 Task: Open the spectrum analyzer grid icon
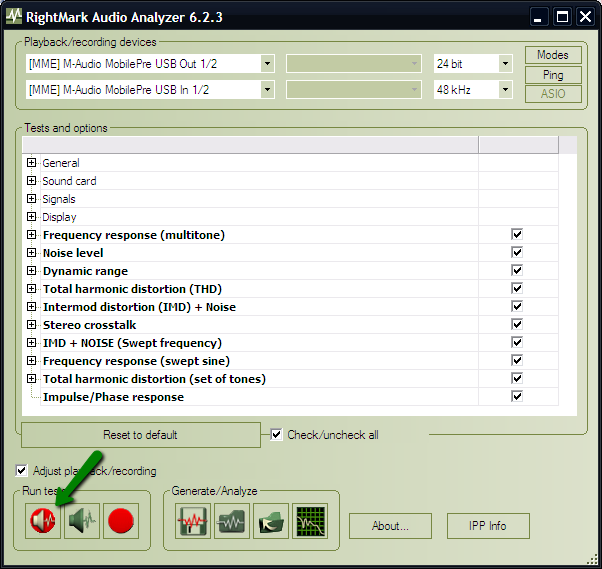pyautogui.click(x=310, y=521)
